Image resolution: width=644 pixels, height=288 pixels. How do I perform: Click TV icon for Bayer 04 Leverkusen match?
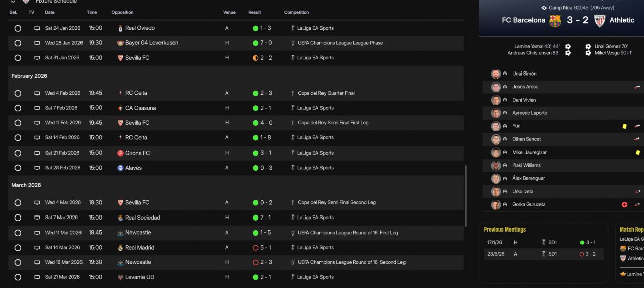coord(37,43)
